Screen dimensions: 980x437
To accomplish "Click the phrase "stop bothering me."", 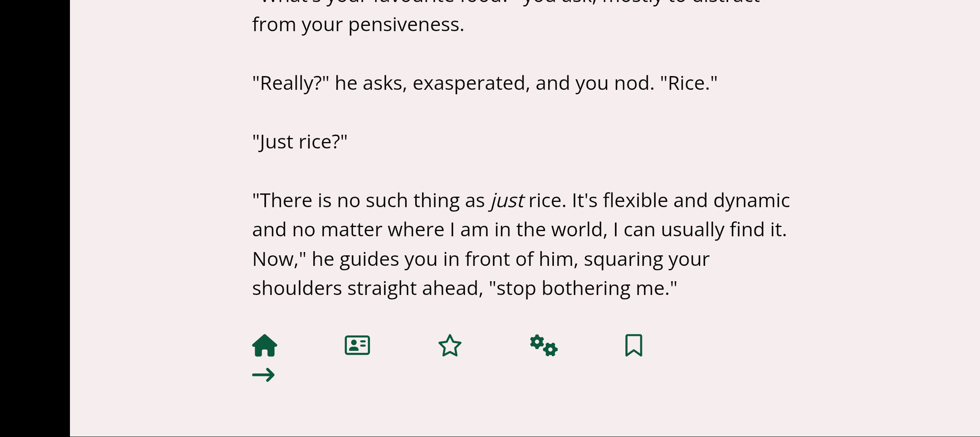I will coord(583,289).
